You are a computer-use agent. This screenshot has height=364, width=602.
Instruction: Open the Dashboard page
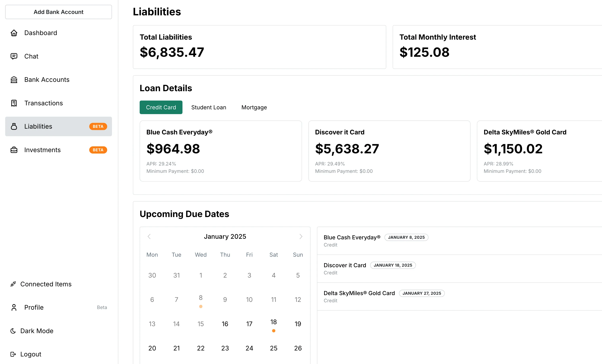coord(58,33)
